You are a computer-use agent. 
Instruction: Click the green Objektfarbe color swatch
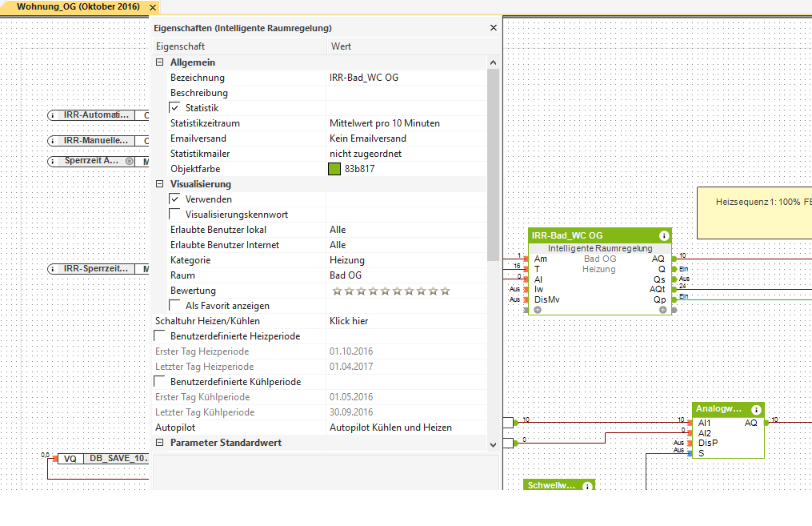click(335, 169)
